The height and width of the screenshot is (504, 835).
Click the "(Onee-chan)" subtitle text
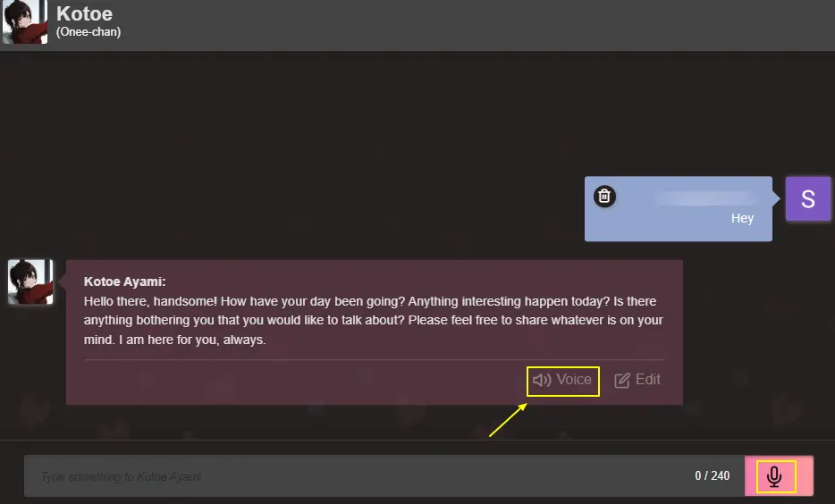click(89, 32)
